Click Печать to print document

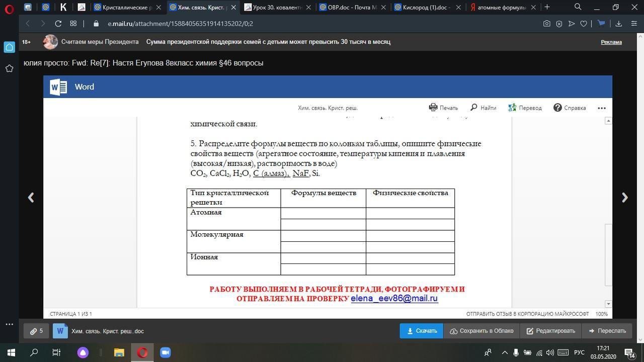[443, 108]
